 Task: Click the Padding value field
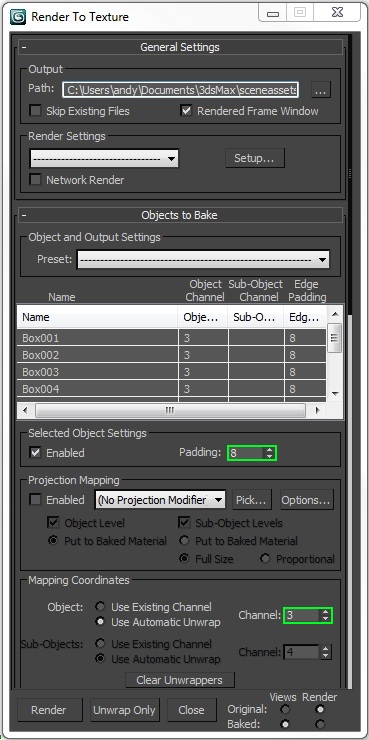[245, 453]
